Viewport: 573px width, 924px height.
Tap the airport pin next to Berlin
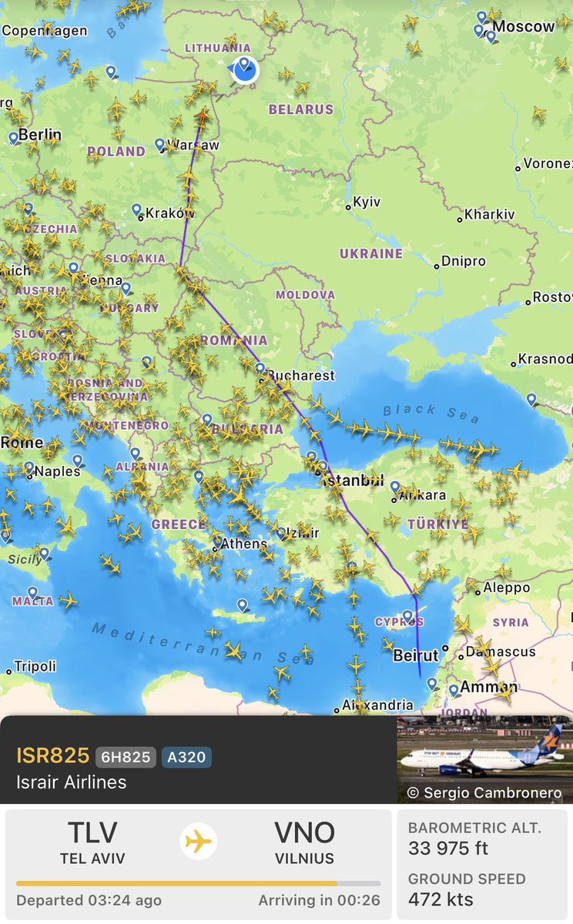pyautogui.click(x=13, y=138)
